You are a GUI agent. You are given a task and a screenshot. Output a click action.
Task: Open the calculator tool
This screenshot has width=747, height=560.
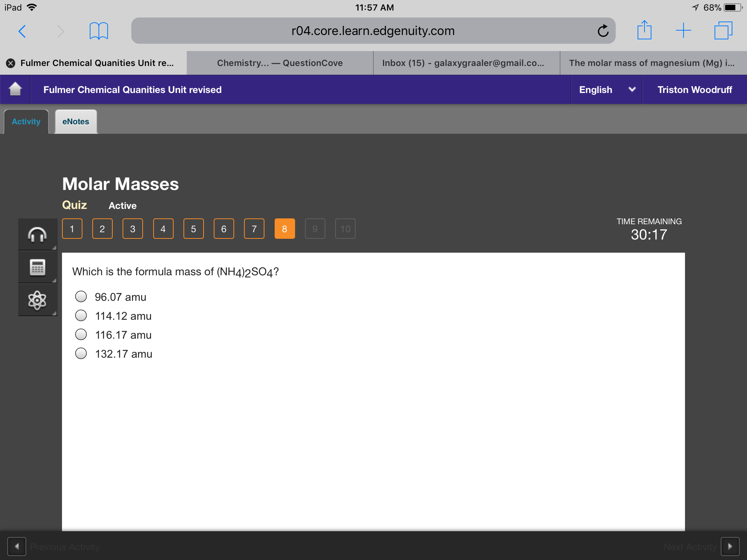click(x=38, y=267)
